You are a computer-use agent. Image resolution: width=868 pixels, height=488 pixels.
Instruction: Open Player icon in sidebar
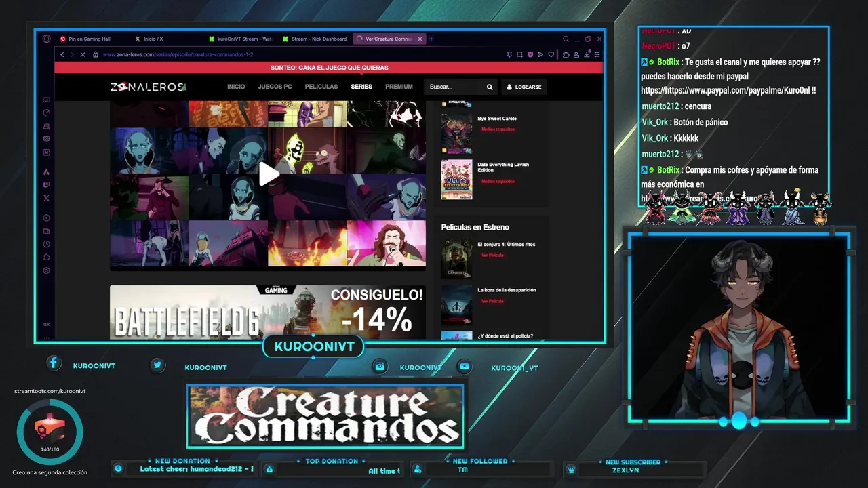[x=46, y=218]
